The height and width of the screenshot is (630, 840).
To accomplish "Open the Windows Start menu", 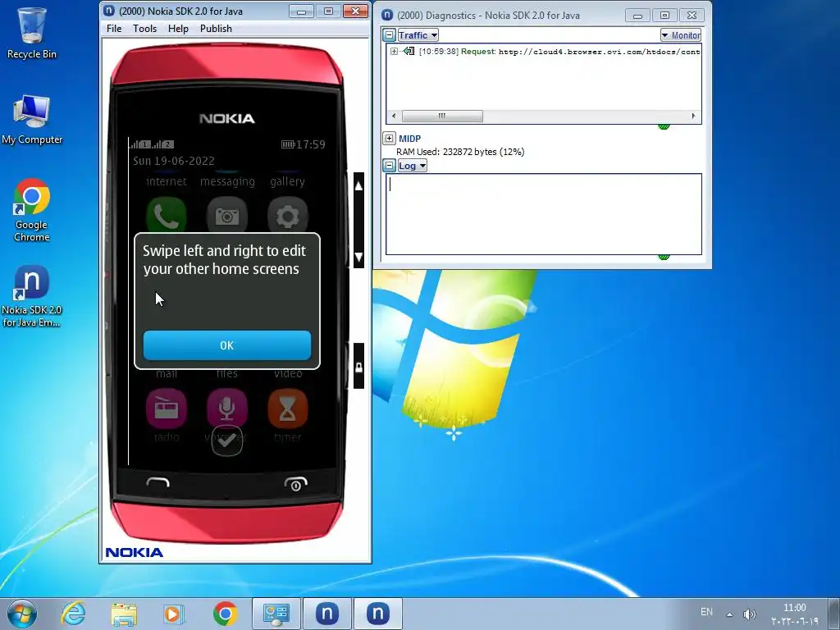I will [22, 614].
